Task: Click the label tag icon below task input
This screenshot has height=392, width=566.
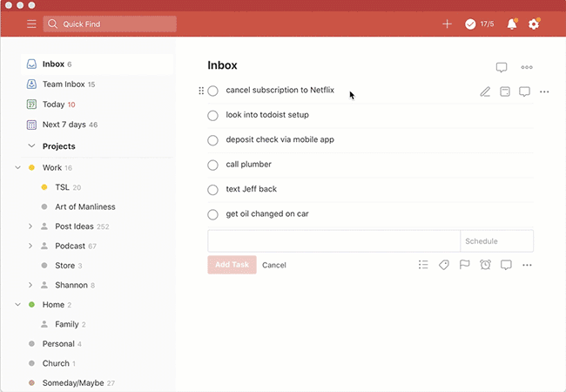Action: 443,265
